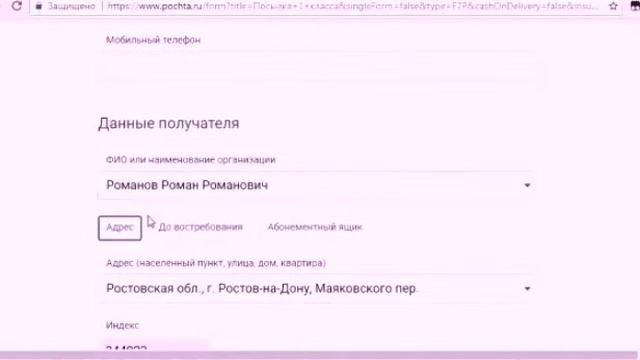Click the Индекс label
This screenshot has height=360, width=640.
pyautogui.click(x=122, y=325)
